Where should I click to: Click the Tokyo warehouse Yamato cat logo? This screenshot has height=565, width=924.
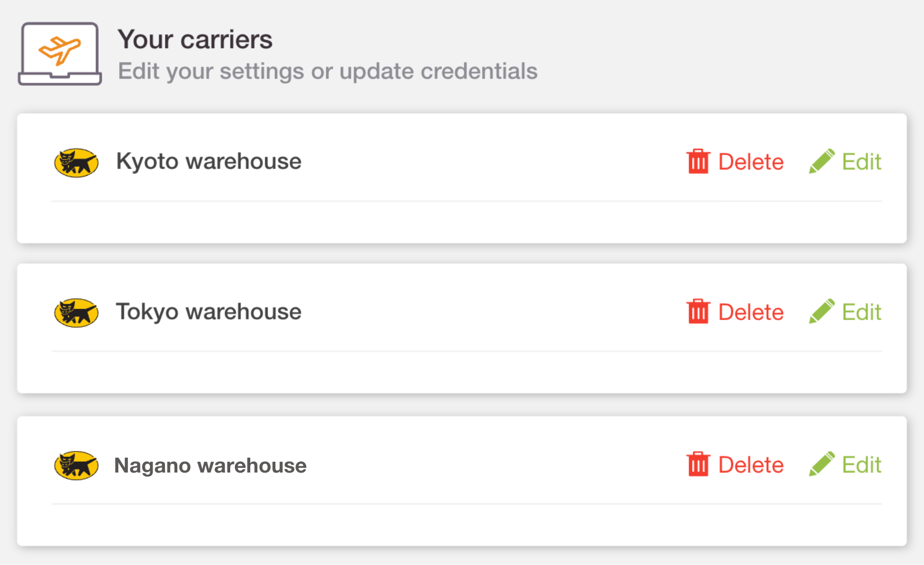point(76,313)
